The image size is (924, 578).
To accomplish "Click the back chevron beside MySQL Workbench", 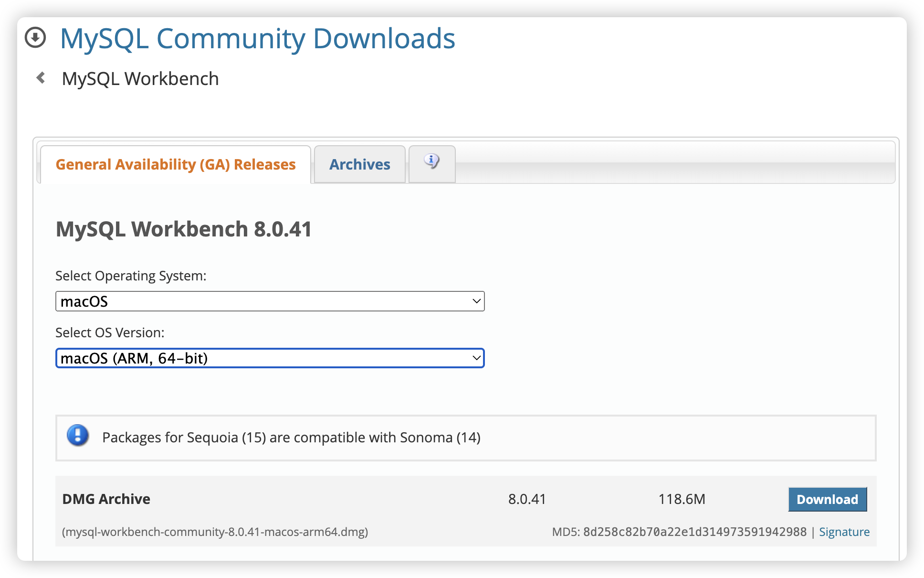I will pyautogui.click(x=41, y=78).
